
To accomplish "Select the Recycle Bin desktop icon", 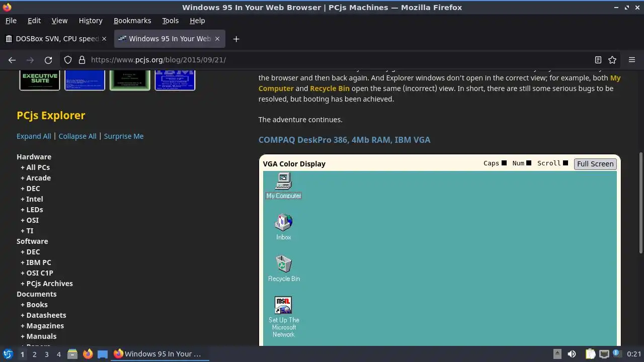I will pyautogui.click(x=284, y=268).
